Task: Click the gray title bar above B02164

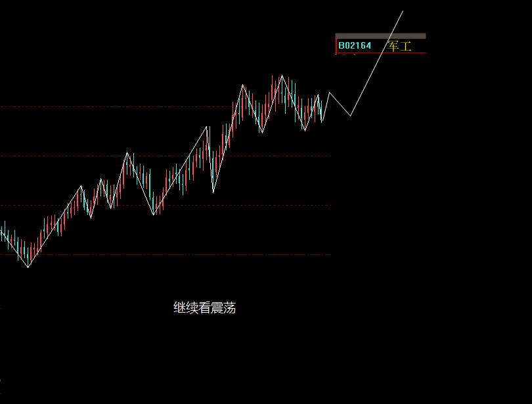Action: tap(380, 36)
